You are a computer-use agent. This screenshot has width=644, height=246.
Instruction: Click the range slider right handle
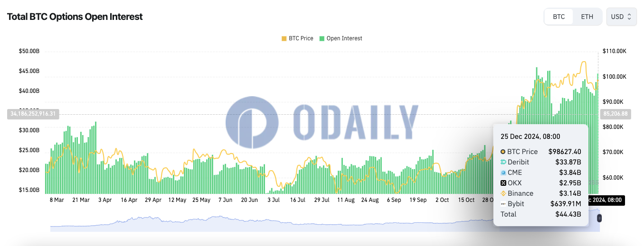[599, 218]
